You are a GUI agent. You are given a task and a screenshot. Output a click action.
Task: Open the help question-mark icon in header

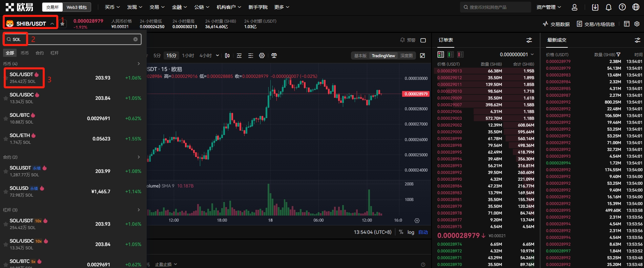tap(622, 7)
